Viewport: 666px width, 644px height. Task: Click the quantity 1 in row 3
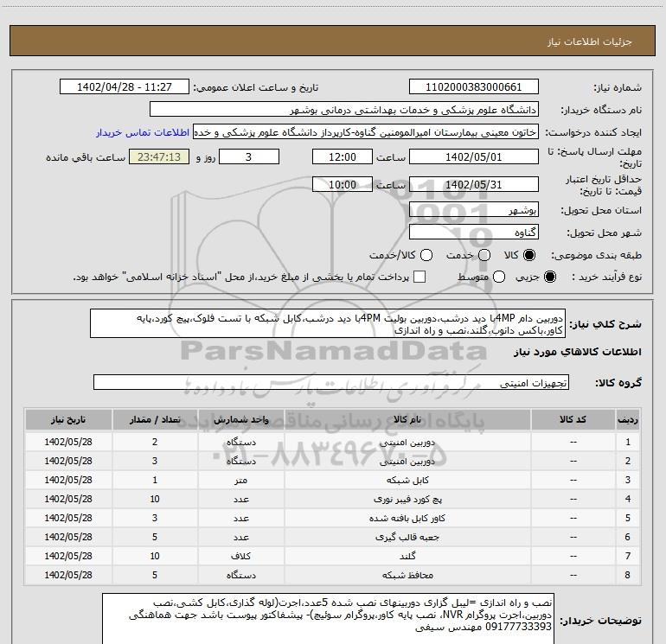155,480
